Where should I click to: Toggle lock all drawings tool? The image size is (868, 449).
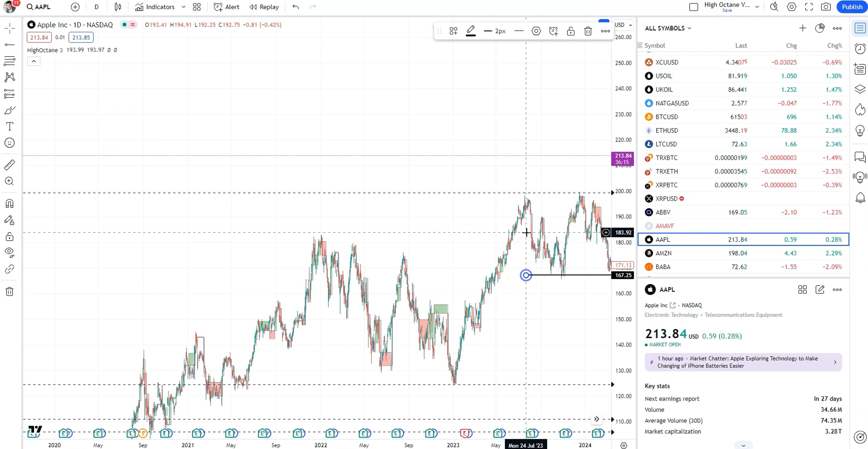[x=9, y=237]
